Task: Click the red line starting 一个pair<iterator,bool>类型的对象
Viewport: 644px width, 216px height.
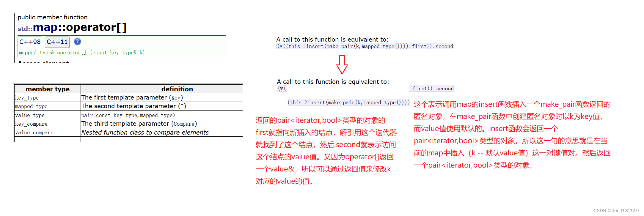Action: tap(474, 165)
